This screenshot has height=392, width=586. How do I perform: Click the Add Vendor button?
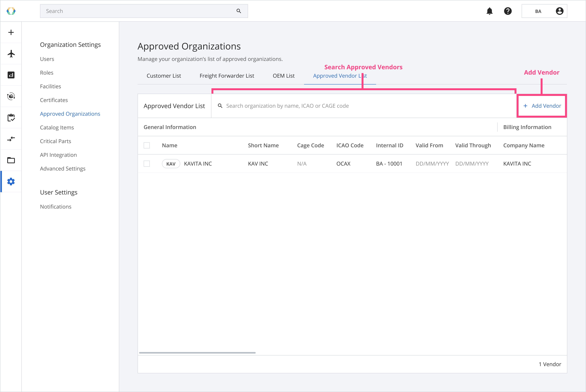tap(542, 106)
